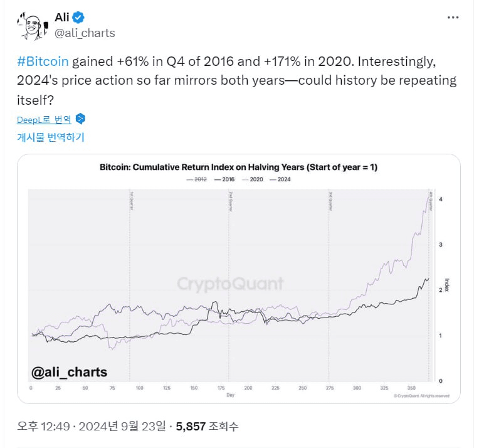Click the 2024 legend entry in chart
The height and width of the screenshot is (448, 479).
tap(280, 179)
